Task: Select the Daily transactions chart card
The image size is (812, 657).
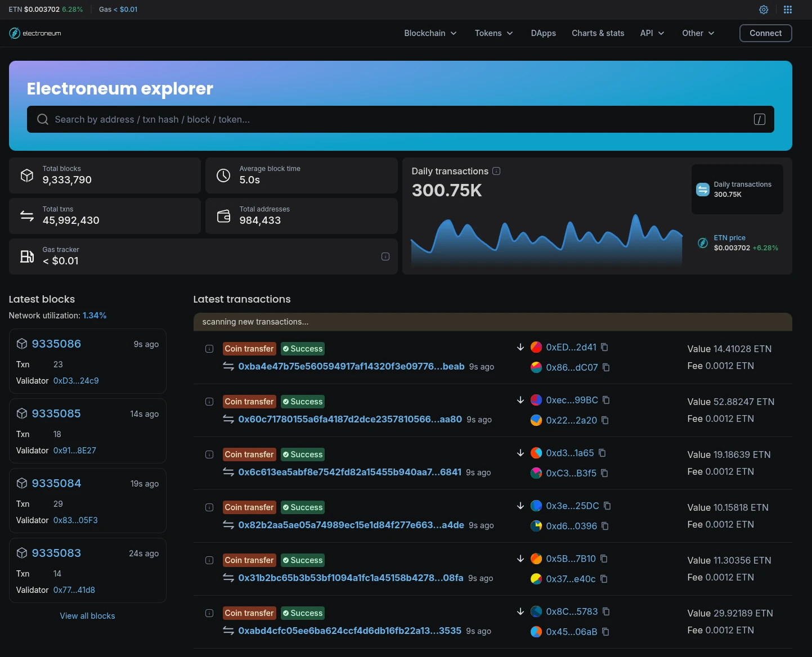Action: pos(737,189)
